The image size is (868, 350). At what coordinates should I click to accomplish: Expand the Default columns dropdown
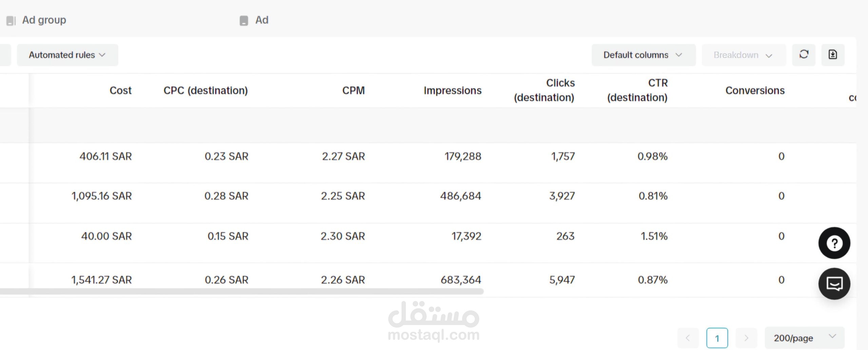[643, 55]
